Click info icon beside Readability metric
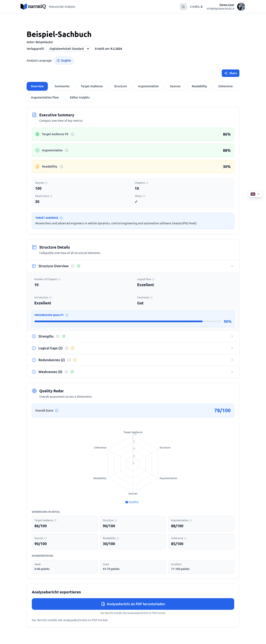 [x=62, y=166]
